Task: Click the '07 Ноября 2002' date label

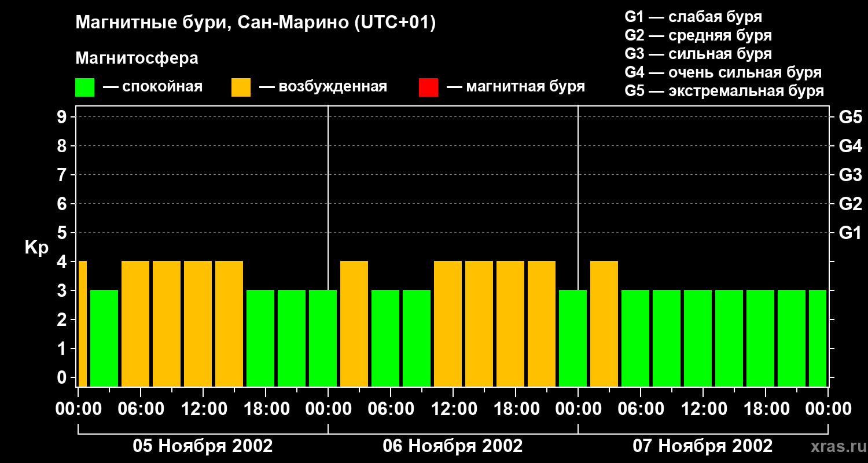Action: click(x=703, y=446)
